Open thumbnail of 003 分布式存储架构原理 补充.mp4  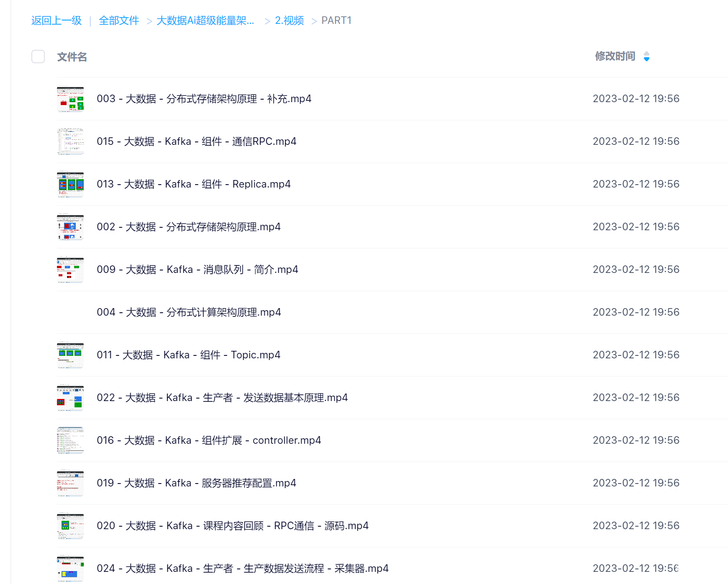[x=70, y=99]
